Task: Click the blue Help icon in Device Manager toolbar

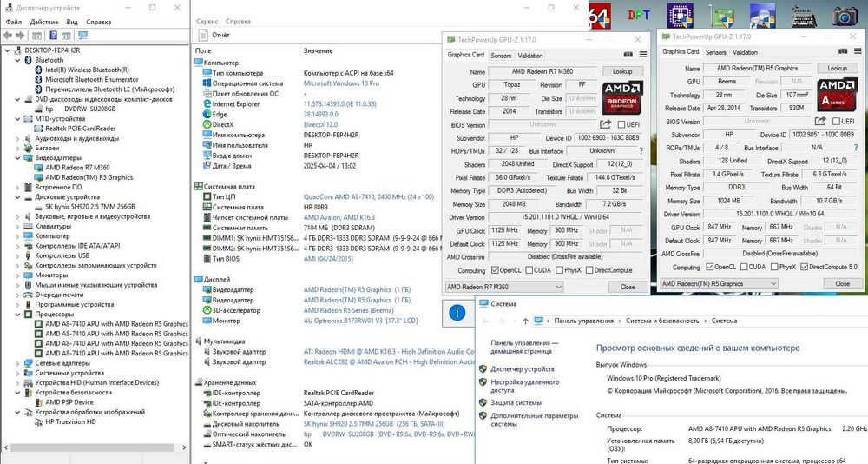Action: pyautogui.click(x=53, y=36)
